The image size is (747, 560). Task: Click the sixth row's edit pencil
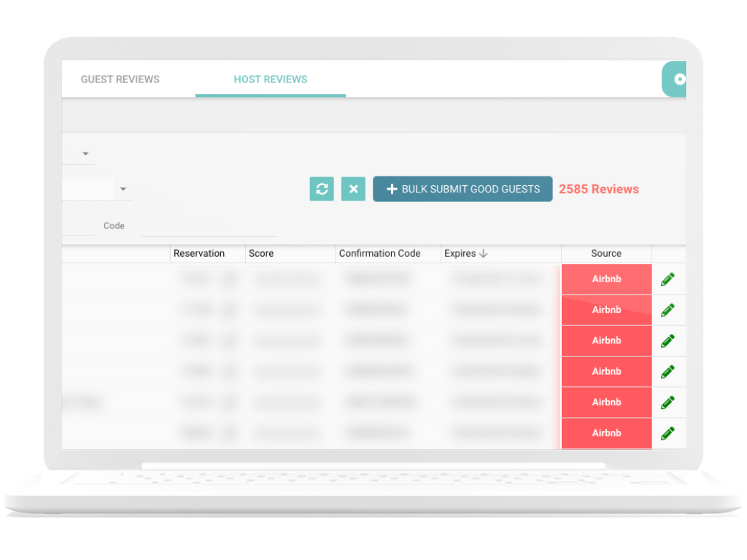(668, 433)
